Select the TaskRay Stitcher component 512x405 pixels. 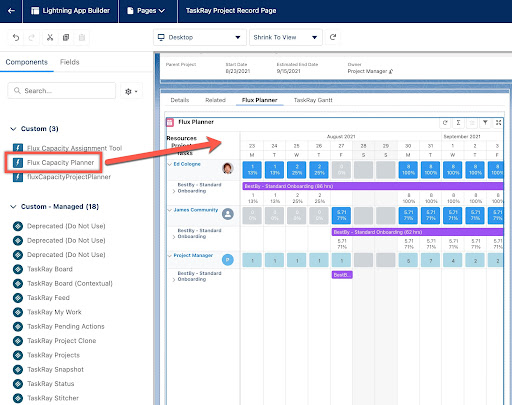(53, 398)
